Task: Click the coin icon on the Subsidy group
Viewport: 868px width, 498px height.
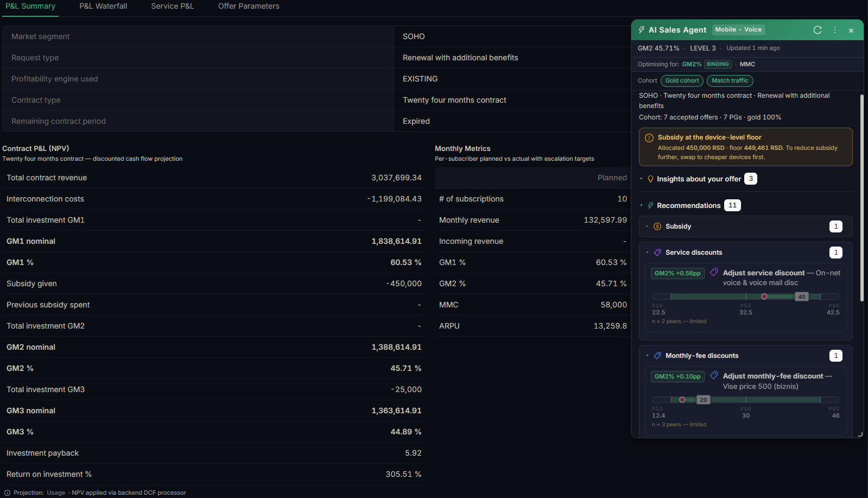Action: 657,226
